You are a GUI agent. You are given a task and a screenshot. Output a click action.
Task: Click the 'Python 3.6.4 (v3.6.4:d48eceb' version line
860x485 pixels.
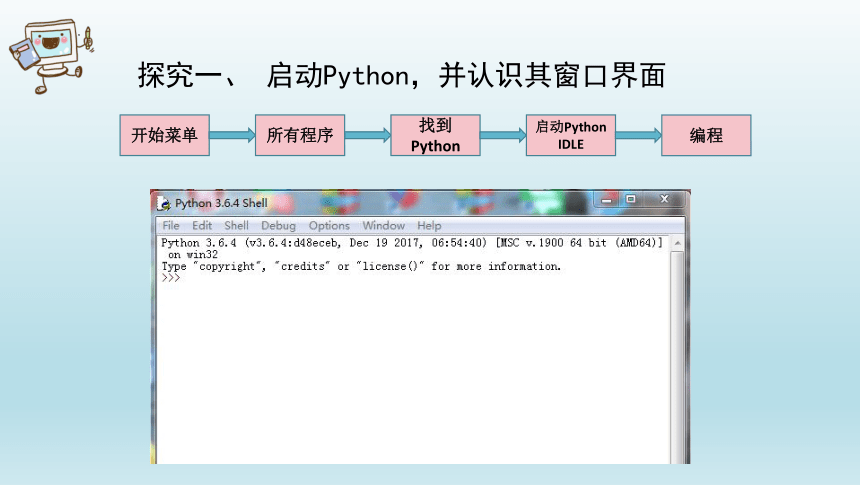pos(412,242)
